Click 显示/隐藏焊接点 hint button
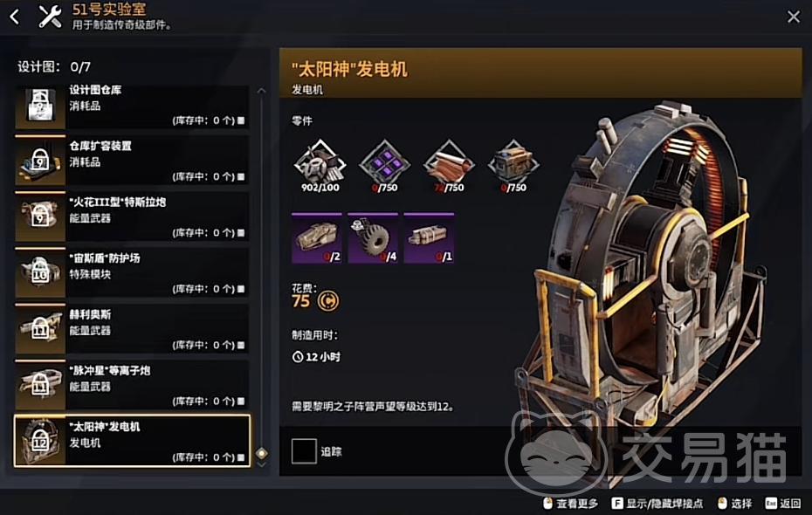The image size is (812, 515). pos(657,503)
